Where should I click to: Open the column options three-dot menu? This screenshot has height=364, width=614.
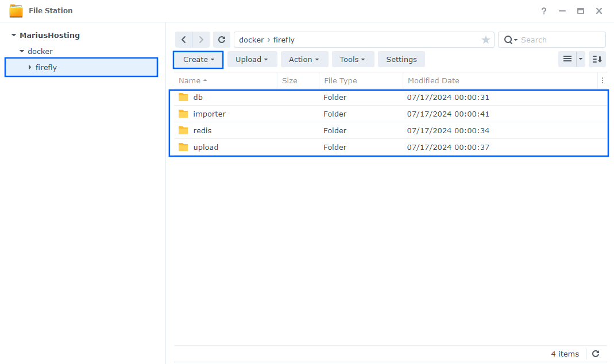click(602, 81)
